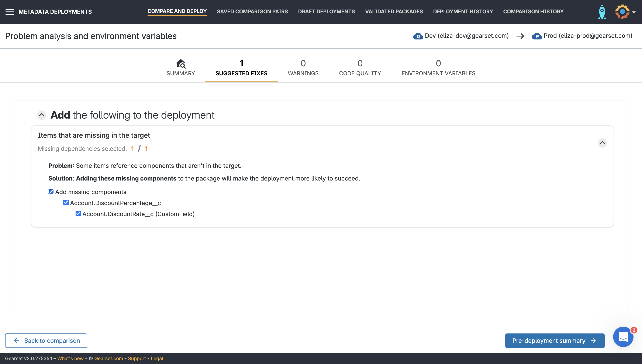The height and width of the screenshot is (364, 642).
Task: Click the Dev source cloud icon
Action: pyautogui.click(x=418, y=36)
